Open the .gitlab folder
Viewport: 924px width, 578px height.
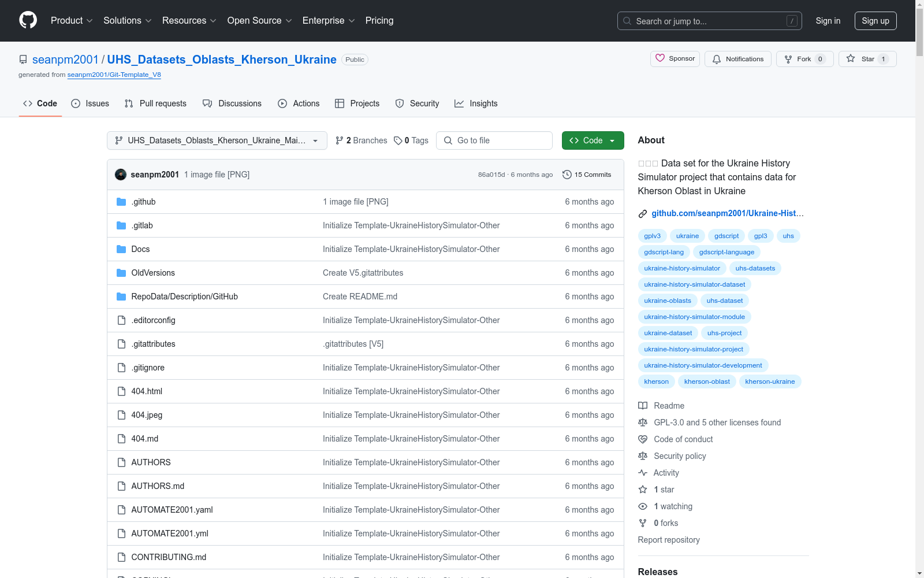click(142, 225)
